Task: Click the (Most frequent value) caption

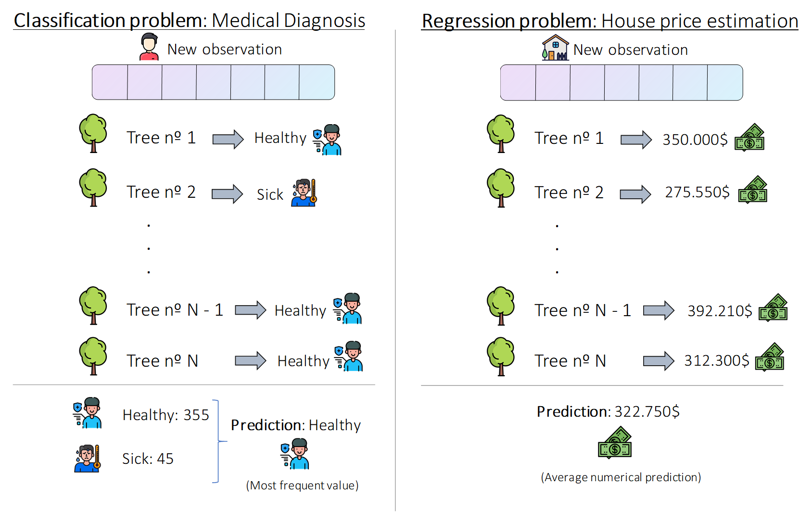Action: pos(302,486)
